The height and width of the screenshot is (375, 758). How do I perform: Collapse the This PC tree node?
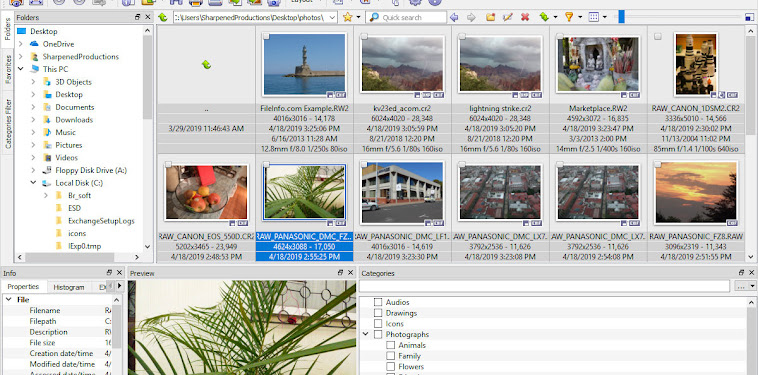click(x=21, y=69)
